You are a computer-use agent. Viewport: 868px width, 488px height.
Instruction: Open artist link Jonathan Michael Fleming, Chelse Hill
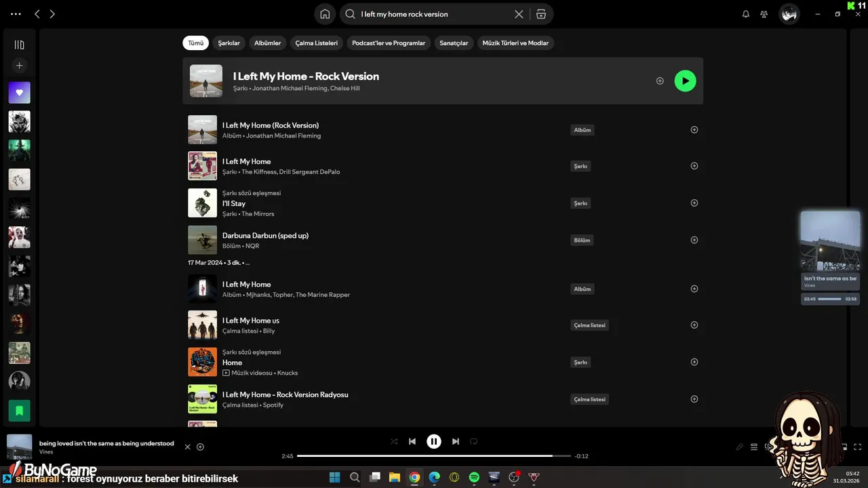tap(306, 88)
